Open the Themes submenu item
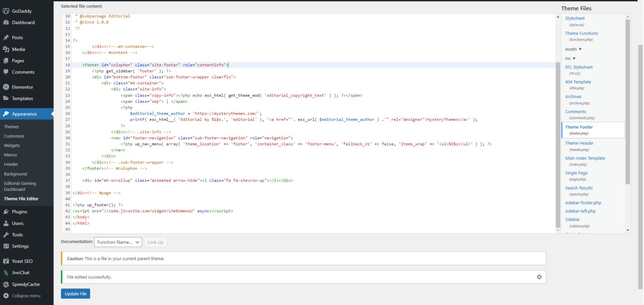 pyautogui.click(x=12, y=127)
